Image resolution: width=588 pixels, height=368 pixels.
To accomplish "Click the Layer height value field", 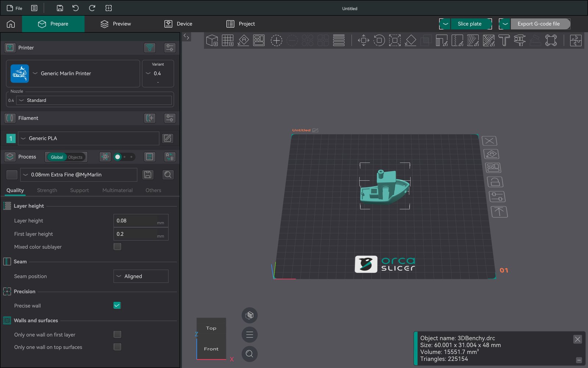I will coord(141,221).
